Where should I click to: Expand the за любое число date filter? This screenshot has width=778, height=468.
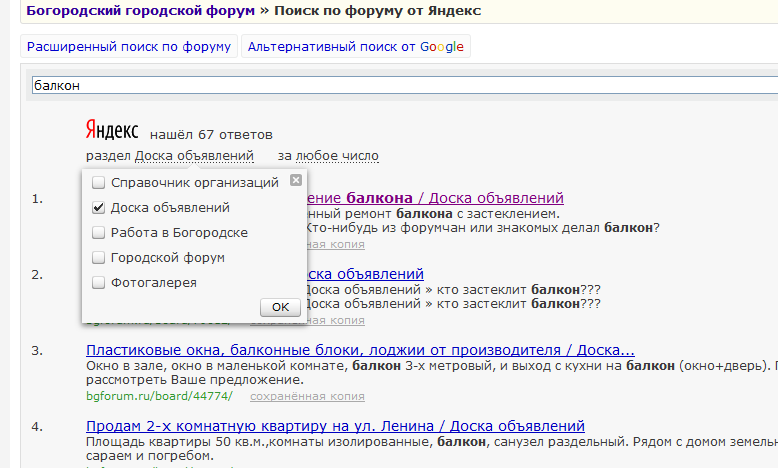328,156
